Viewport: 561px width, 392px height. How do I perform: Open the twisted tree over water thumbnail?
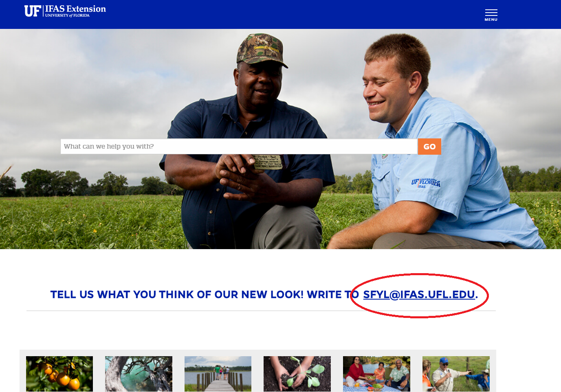[x=139, y=374]
